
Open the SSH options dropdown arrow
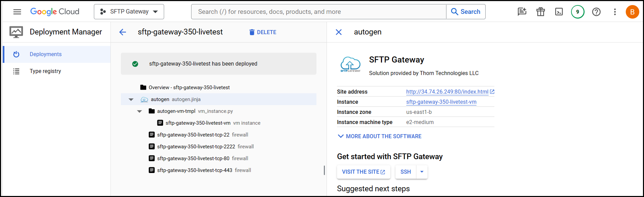pos(422,172)
